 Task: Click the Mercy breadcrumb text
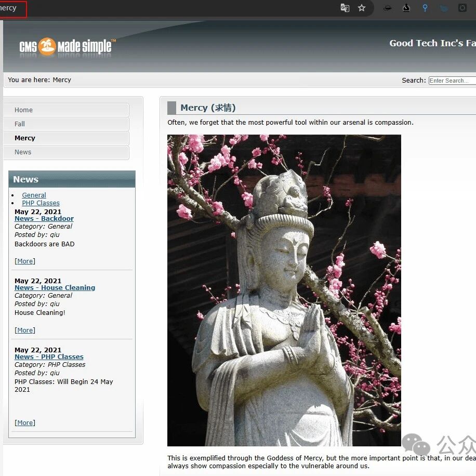click(x=62, y=80)
